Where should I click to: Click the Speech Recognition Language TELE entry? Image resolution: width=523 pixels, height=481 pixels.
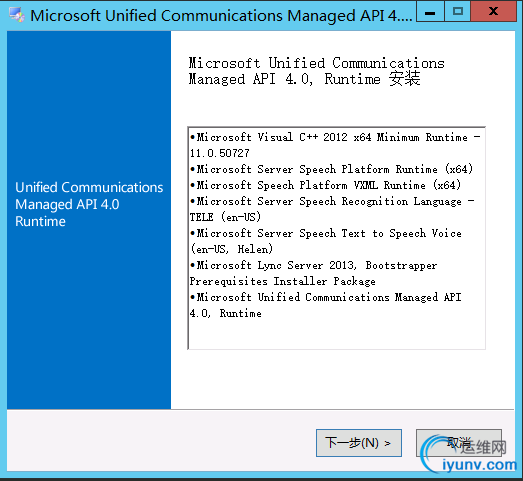click(x=332, y=209)
